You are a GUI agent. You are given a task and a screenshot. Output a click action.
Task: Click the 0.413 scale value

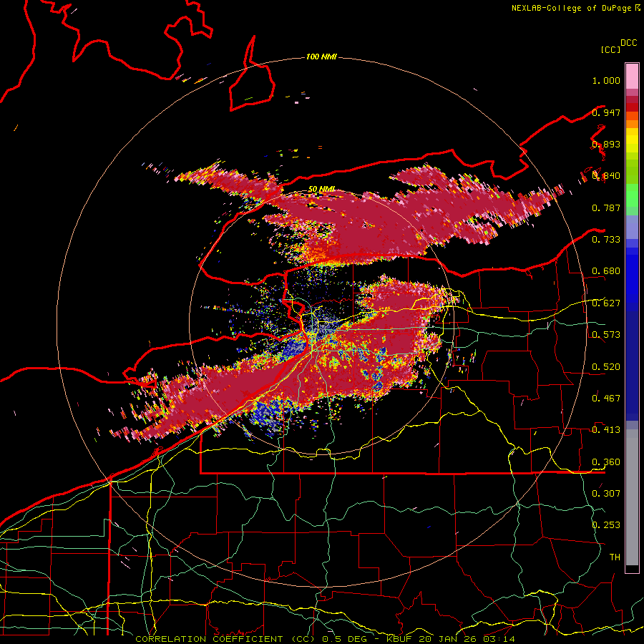606,430
